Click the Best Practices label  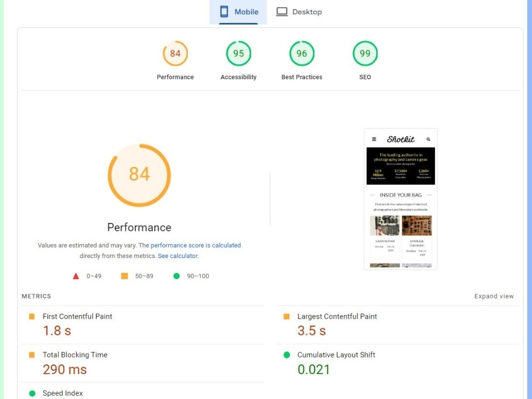click(x=302, y=77)
